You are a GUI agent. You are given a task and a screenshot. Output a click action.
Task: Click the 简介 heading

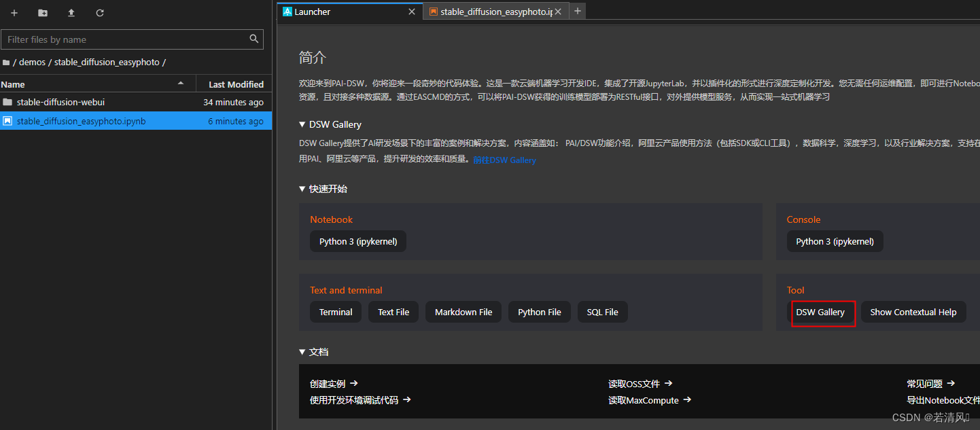coord(313,58)
